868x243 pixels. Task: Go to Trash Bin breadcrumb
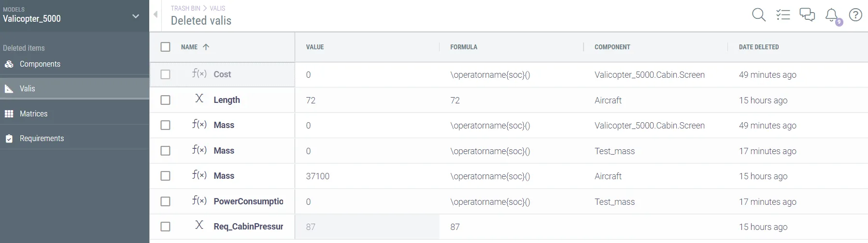click(185, 8)
